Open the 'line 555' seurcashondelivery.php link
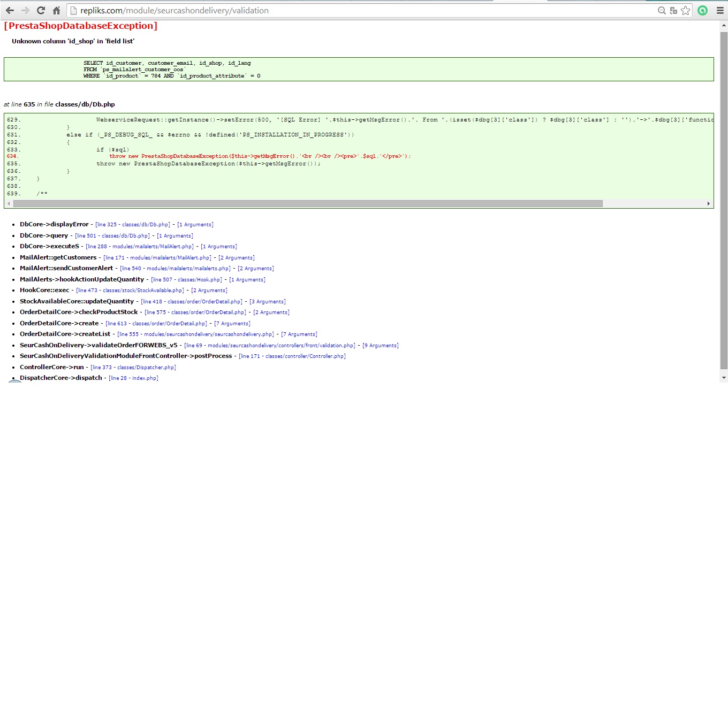Viewport: 728px width, 725px height. pyautogui.click(x=195, y=334)
